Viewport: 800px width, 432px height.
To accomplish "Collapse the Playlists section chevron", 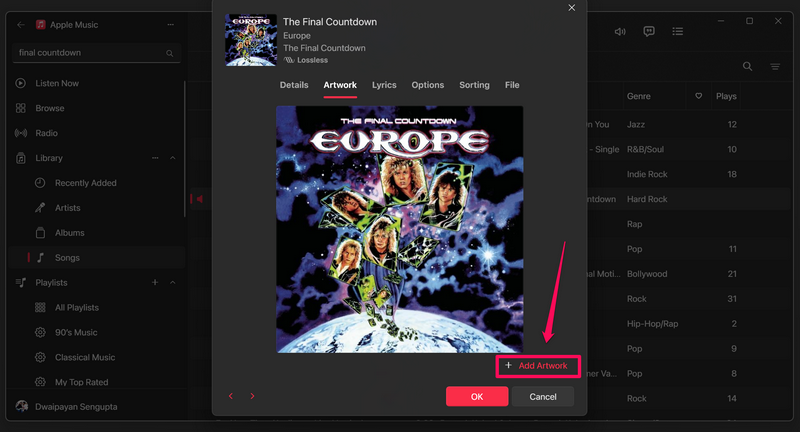I will 172,283.
